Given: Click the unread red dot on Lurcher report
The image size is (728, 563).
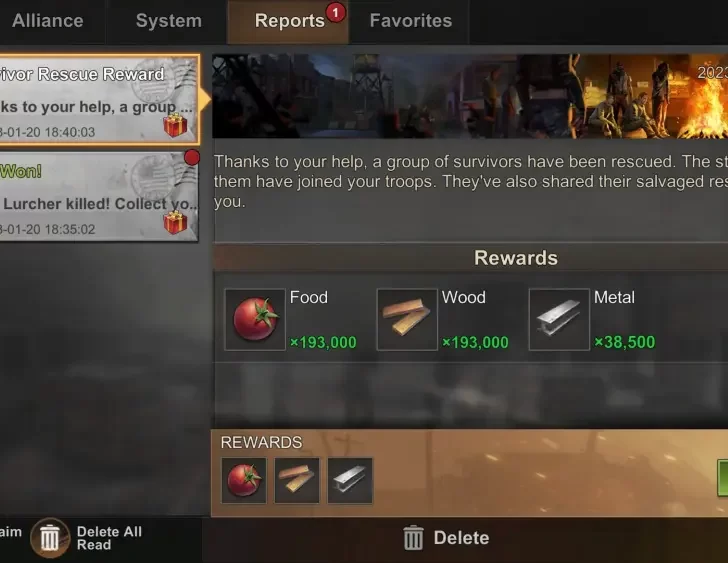Looking at the screenshot, I should tap(192, 157).
